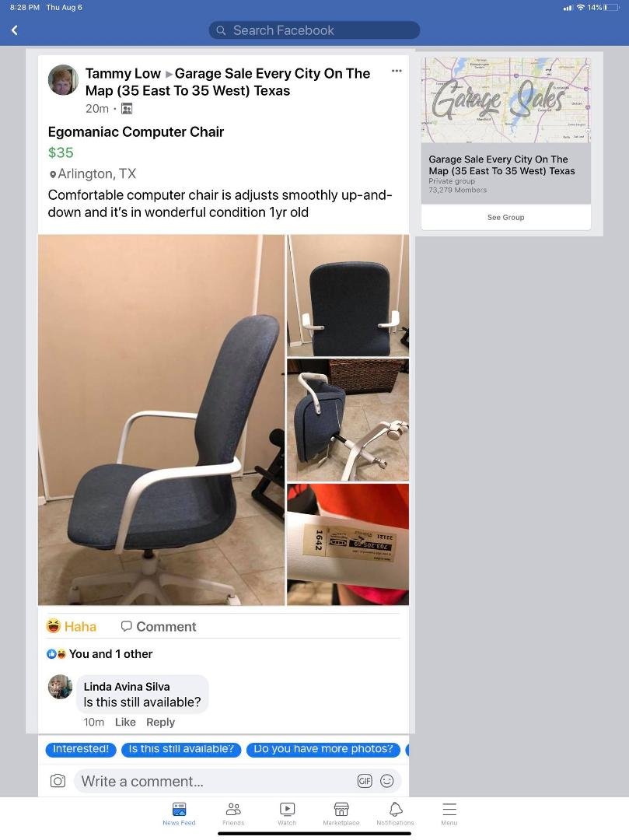Select the 'Interested!' quick reply chip
The width and height of the screenshot is (629, 840).
(81, 749)
